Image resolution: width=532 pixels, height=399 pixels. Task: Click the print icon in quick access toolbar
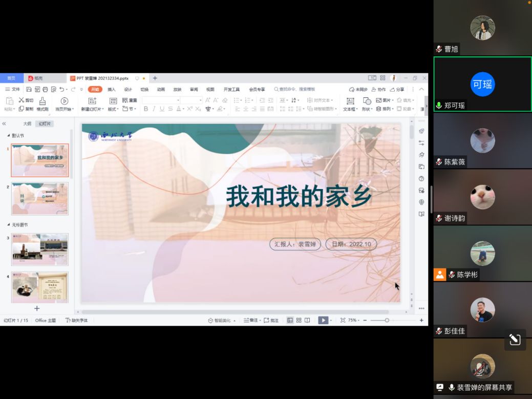coord(45,89)
